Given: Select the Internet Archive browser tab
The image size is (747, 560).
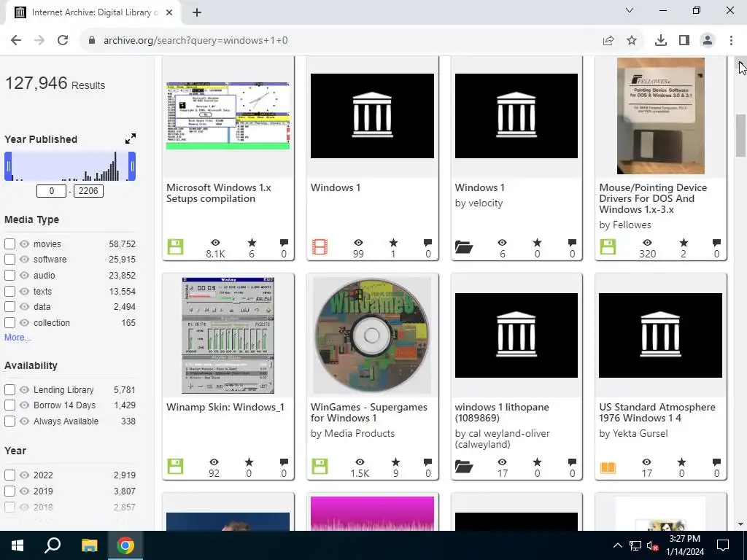Looking at the screenshot, I should pos(93,12).
